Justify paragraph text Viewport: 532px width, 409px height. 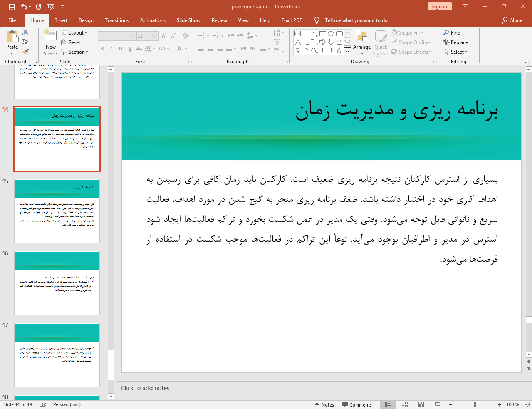pos(229,49)
